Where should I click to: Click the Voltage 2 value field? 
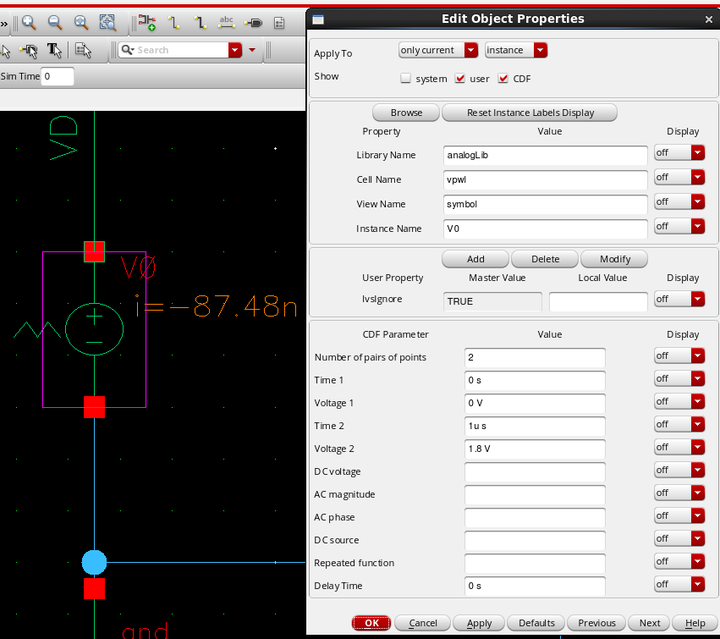535,449
